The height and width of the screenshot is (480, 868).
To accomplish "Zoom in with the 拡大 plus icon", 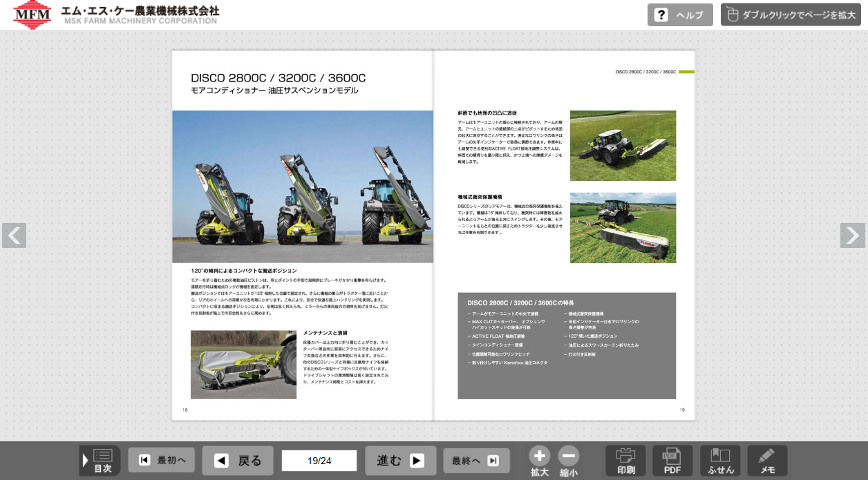I will (x=540, y=461).
